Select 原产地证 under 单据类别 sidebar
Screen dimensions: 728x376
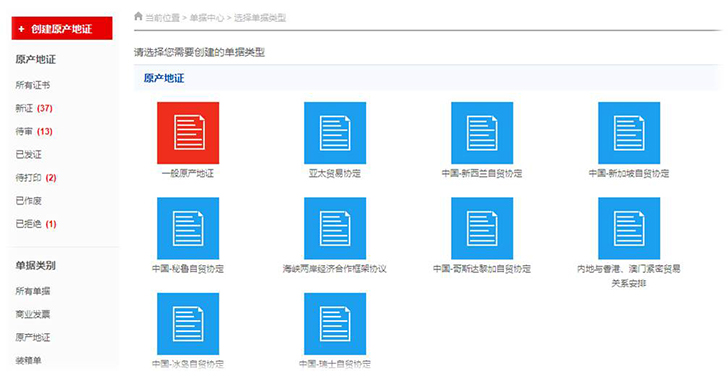tap(32, 337)
